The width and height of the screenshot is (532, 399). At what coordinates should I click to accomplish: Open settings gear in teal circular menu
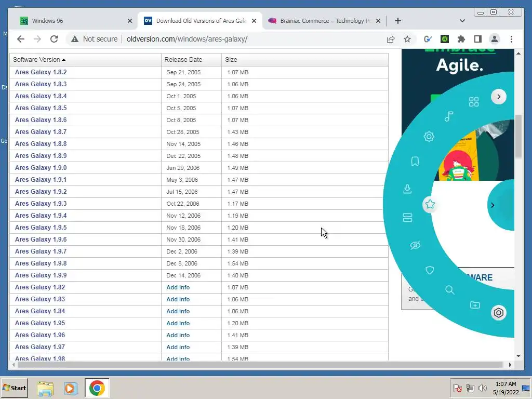[x=429, y=137]
